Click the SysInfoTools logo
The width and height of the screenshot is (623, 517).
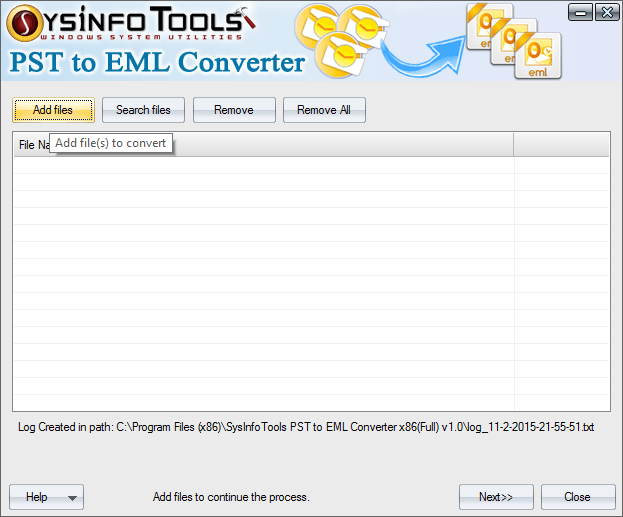[x=131, y=23]
